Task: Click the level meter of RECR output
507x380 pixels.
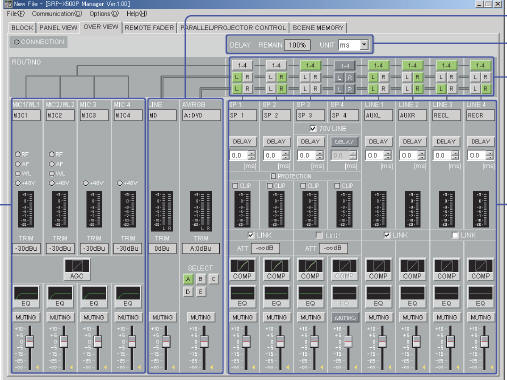Action: pos(481,209)
